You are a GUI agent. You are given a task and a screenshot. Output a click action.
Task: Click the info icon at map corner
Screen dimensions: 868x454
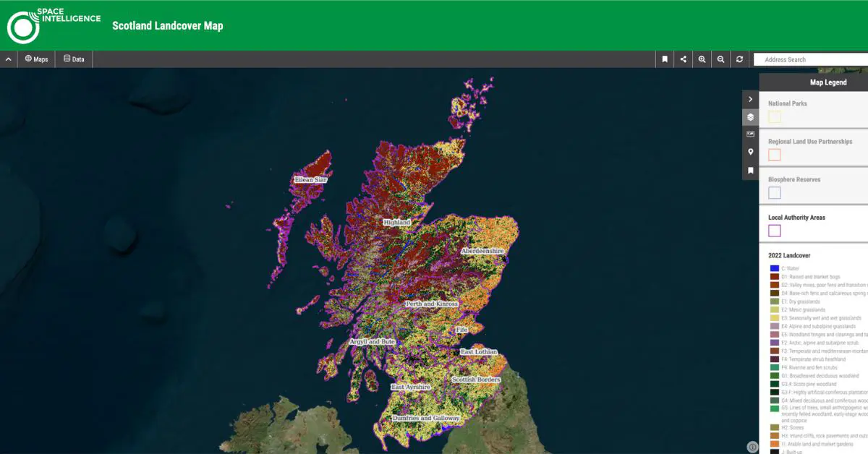[752, 447]
